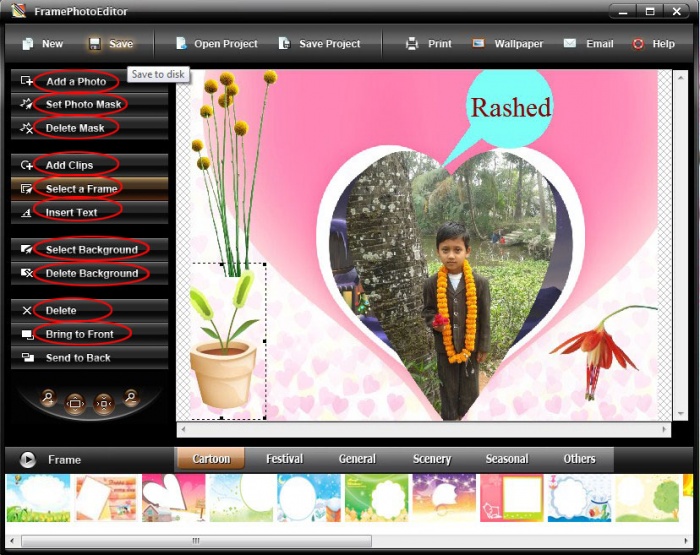Click the Wallpaper label

pyautogui.click(x=519, y=44)
